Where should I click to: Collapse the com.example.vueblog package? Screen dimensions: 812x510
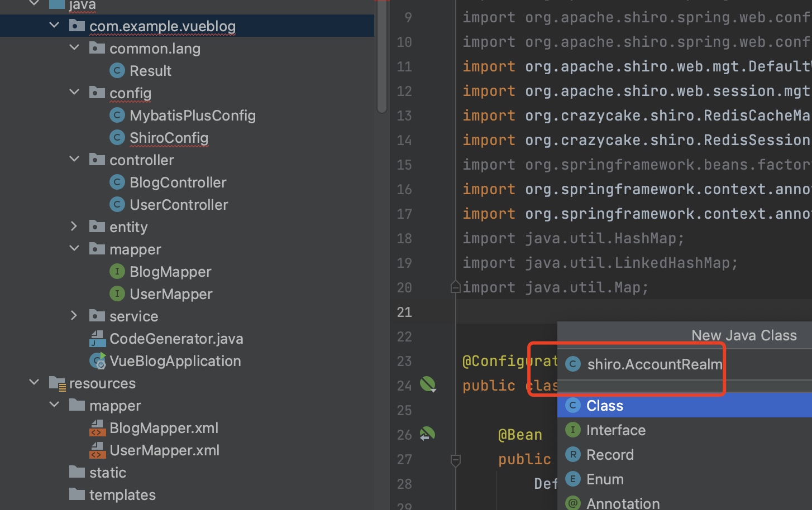coord(54,26)
